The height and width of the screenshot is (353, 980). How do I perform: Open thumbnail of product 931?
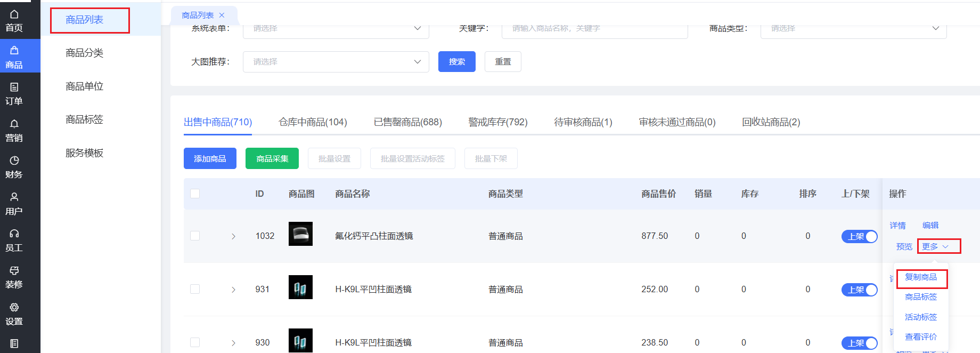tap(300, 287)
